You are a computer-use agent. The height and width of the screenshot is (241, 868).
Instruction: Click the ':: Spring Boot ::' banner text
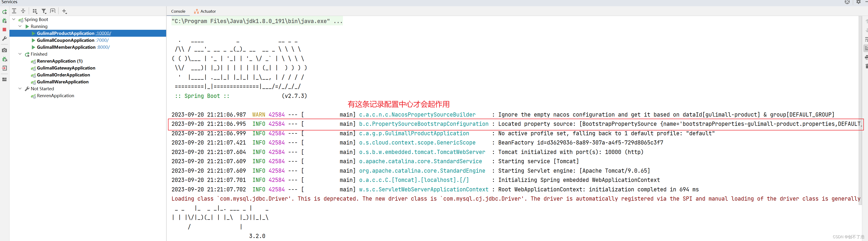(202, 96)
